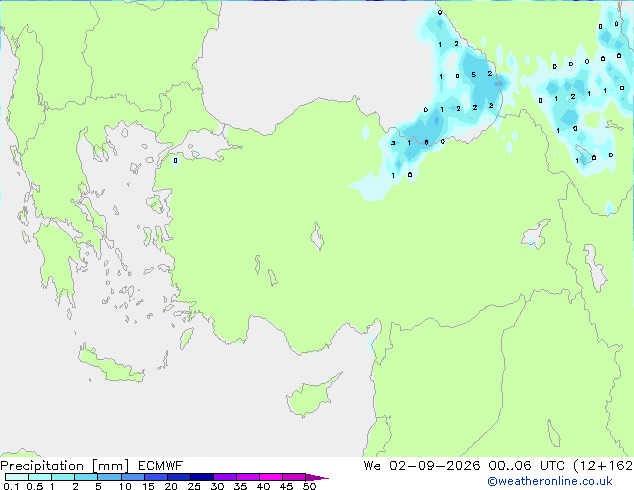This screenshot has height=490, width=634.
Task: Pick the 15–20 mm legend swatch
Action: pyautogui.click(x=156, y=477)
